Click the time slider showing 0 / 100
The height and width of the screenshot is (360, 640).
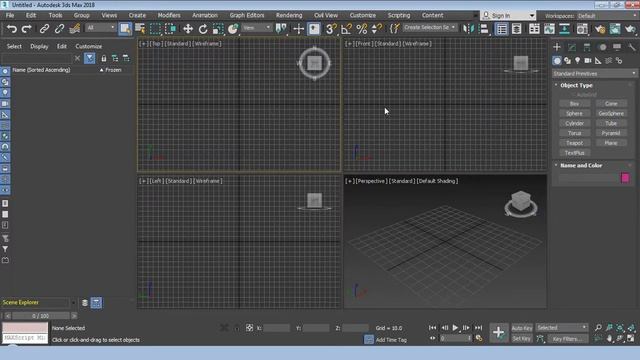pos(40,316)
